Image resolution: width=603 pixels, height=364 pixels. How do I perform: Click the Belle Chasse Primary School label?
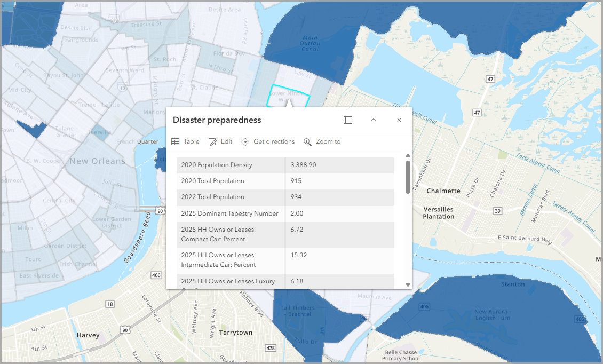(401, 355)
